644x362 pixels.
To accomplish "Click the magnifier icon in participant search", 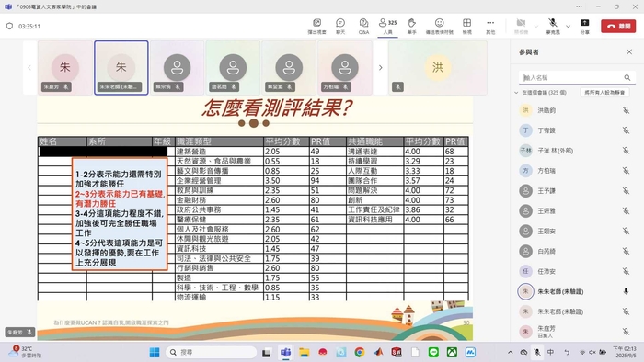I will (627, 77).
